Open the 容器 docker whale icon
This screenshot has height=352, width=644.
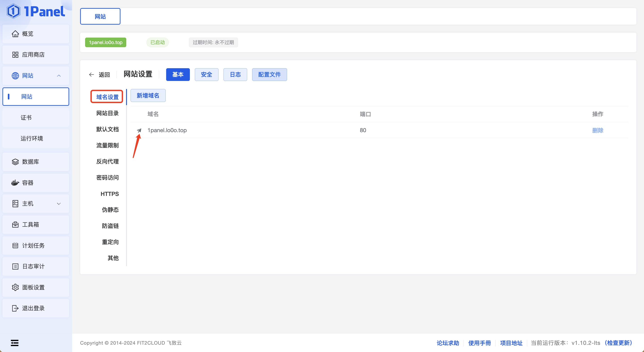[15, 183]
